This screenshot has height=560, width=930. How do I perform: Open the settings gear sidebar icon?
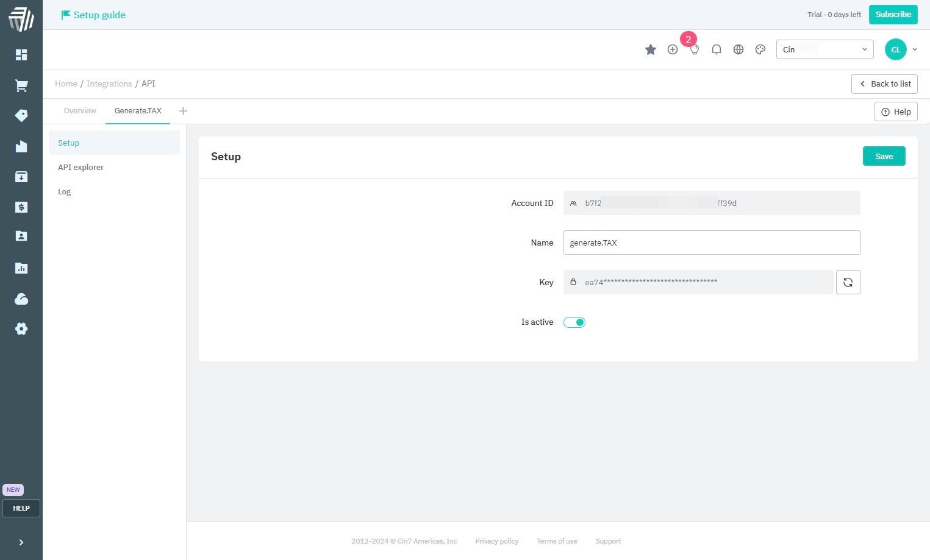[x=21, y=329]
